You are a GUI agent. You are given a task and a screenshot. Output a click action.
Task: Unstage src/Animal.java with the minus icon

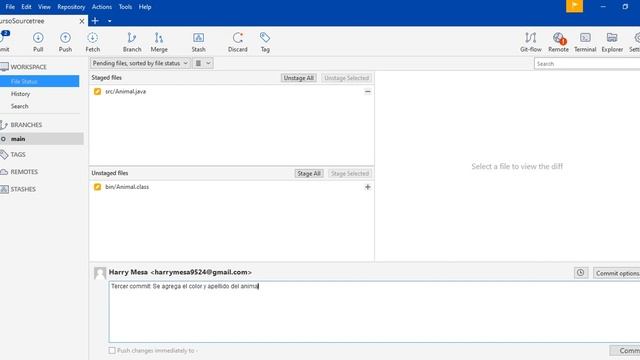click(x=367, y=91)
